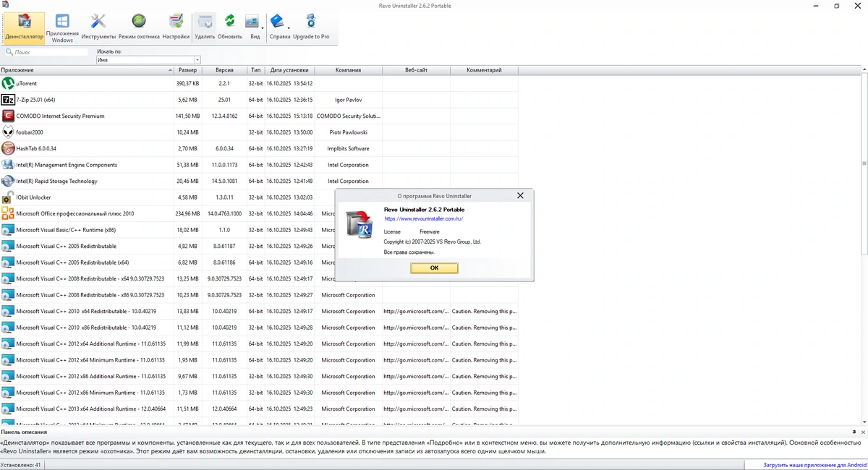Close the Панель описания panel

(x=863, y=432)
